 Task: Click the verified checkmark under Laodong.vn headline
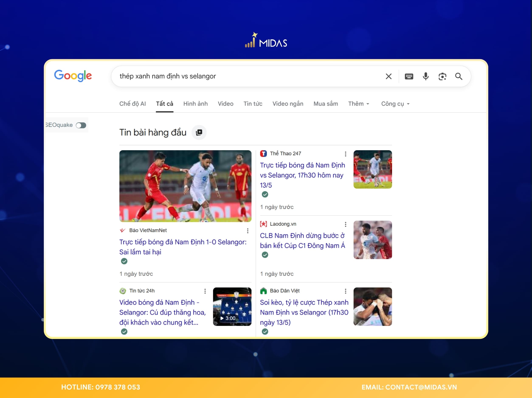point(265,255)
